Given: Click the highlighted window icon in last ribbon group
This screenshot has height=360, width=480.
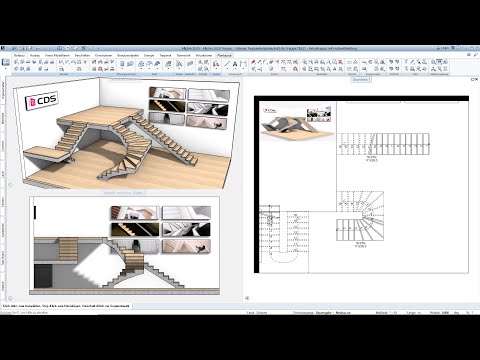Looking at the screenshot, I should click(439, 62).
